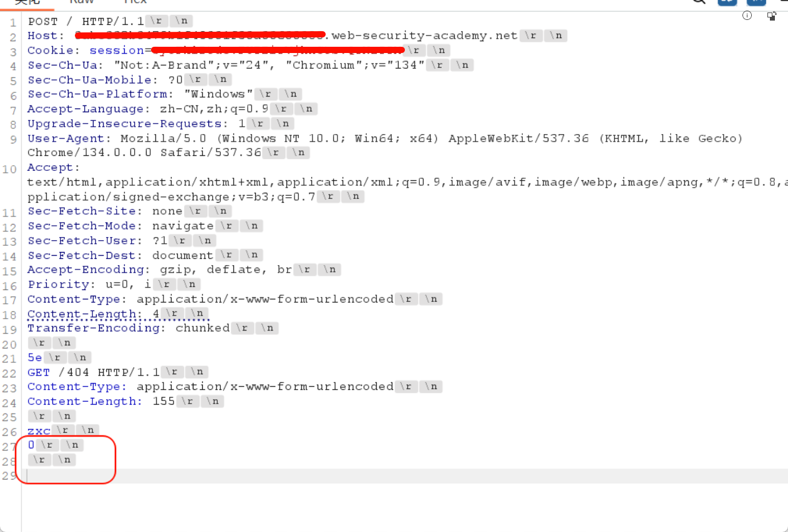Select the User-Agent header name
This screenshot has width=788, height=532.
pyautogui.click(x=69, y=138)
